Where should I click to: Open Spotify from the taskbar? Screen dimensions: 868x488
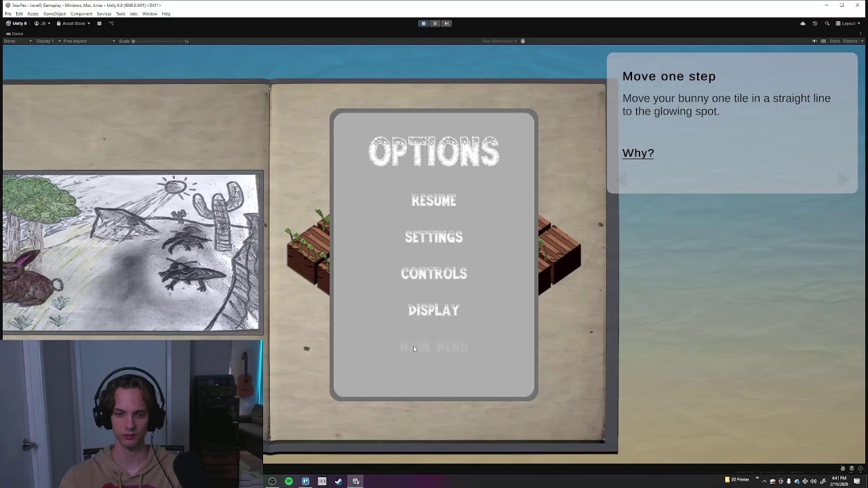click(x=289, y=481)
